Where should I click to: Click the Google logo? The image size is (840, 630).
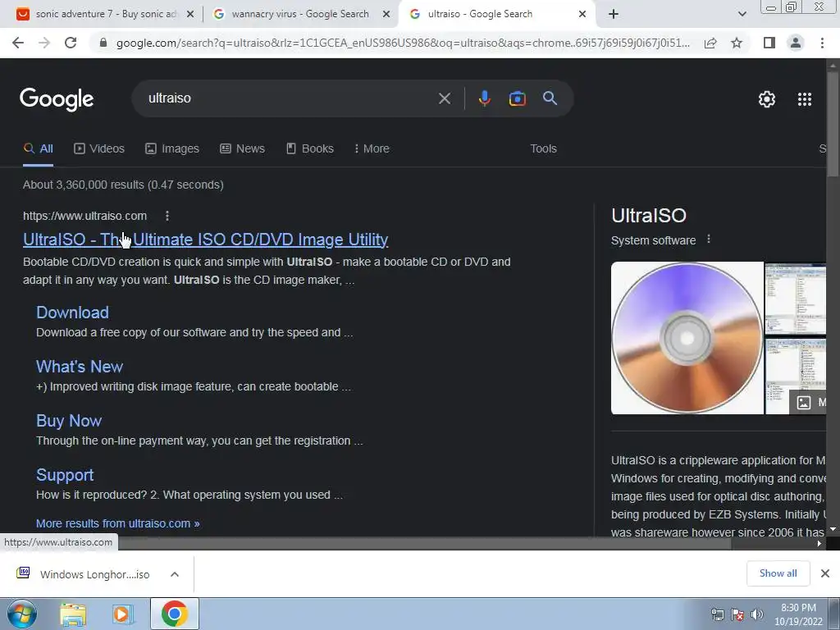[57, 99]
